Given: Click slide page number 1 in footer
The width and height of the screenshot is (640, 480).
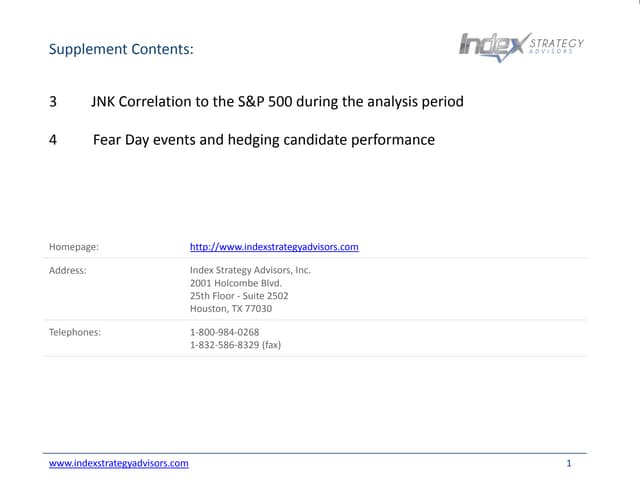Looking at the screenshot, I should click(568, 464).
